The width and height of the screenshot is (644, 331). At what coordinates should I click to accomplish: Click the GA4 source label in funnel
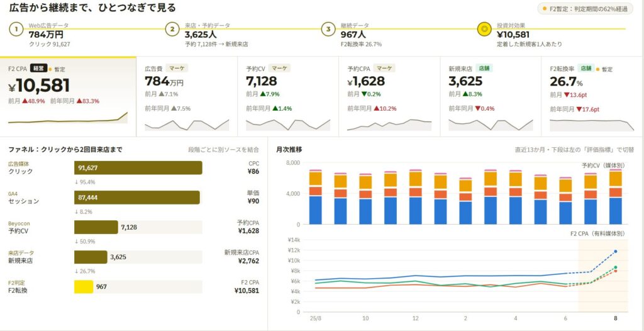point(13,193)
